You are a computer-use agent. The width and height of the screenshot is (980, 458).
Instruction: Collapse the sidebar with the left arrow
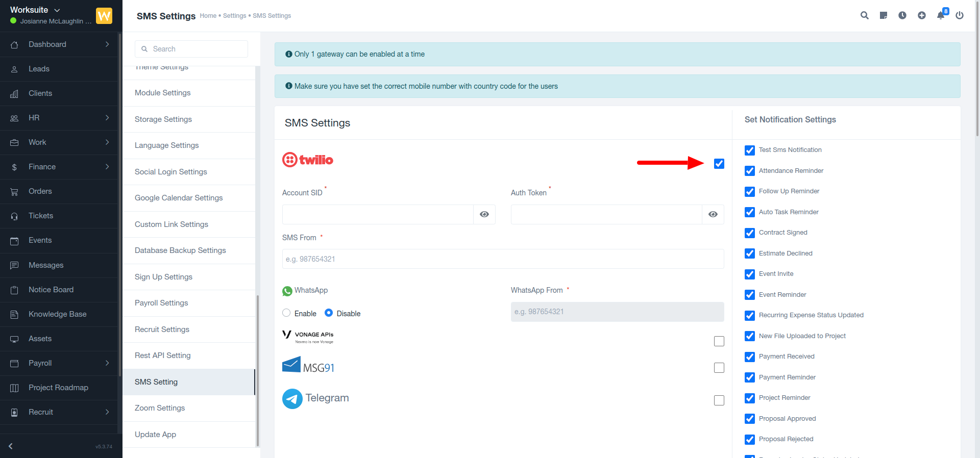[x=10, y=446]
